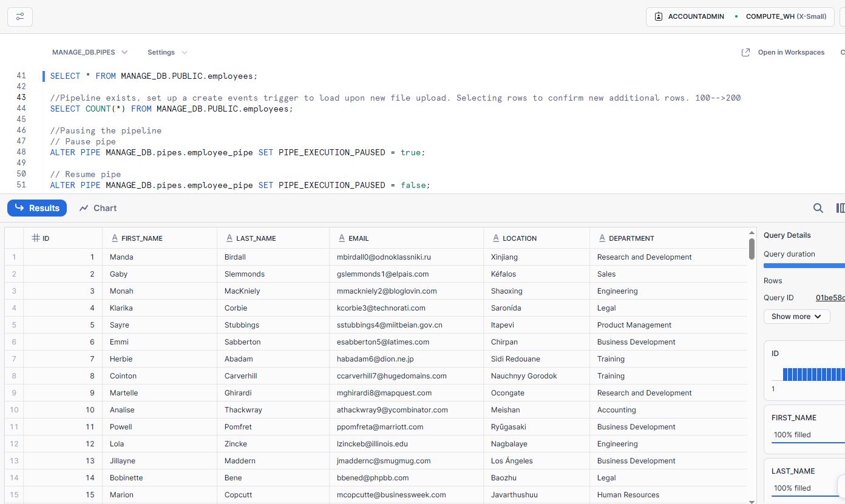Click the filter sliders icon at top left
Viewport: 845px width, 504px height.
click(20, 16)
